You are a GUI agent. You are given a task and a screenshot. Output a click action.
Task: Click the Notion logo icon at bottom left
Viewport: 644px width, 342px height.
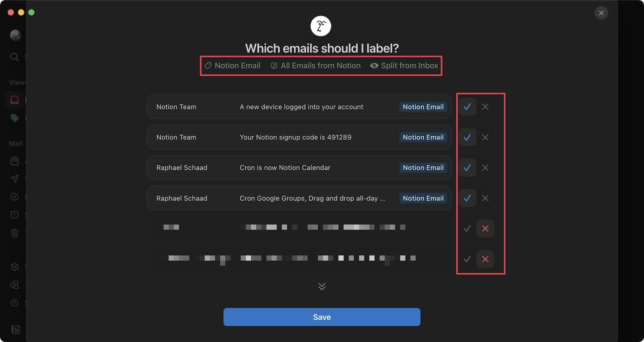pos(15,330)
